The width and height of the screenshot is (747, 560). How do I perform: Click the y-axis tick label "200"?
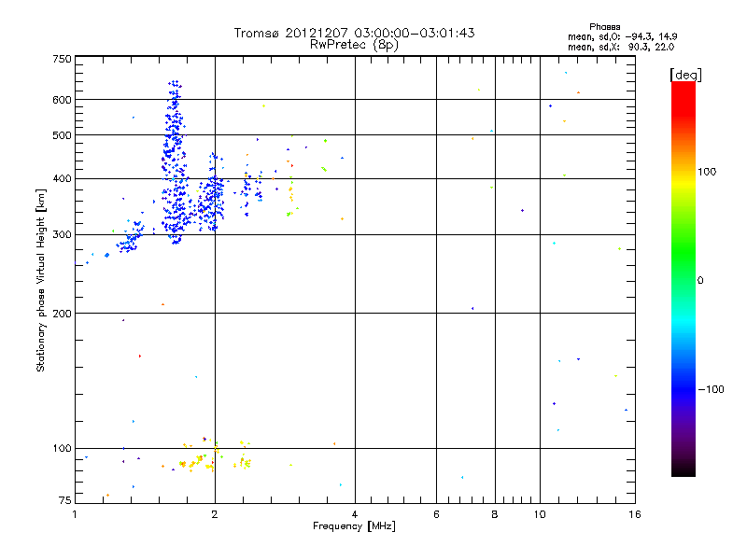pos(62,314)
